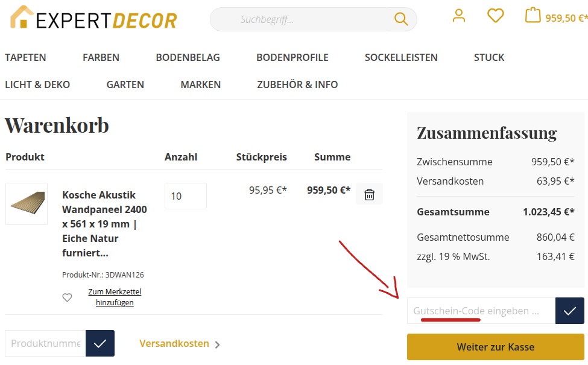Click the heart icon beside Zum Merkzettel
Screen dimensions: 588x365
tap(67, 297)
